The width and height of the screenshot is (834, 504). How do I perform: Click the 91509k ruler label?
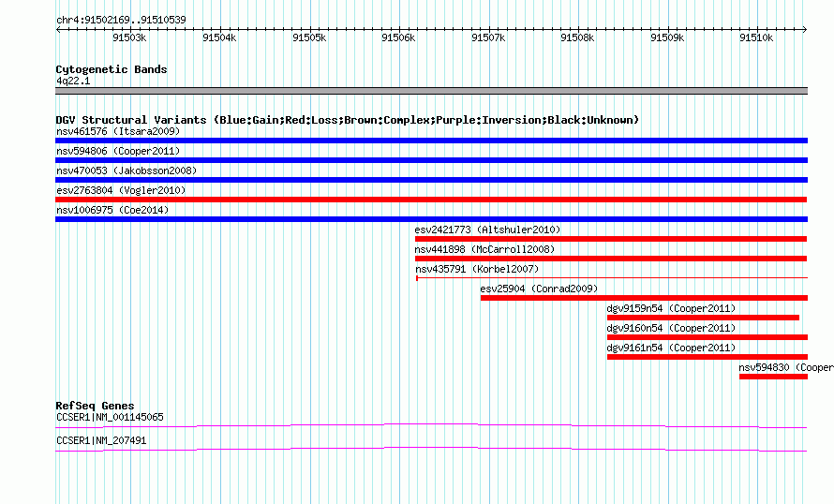[x=667, y=37]
